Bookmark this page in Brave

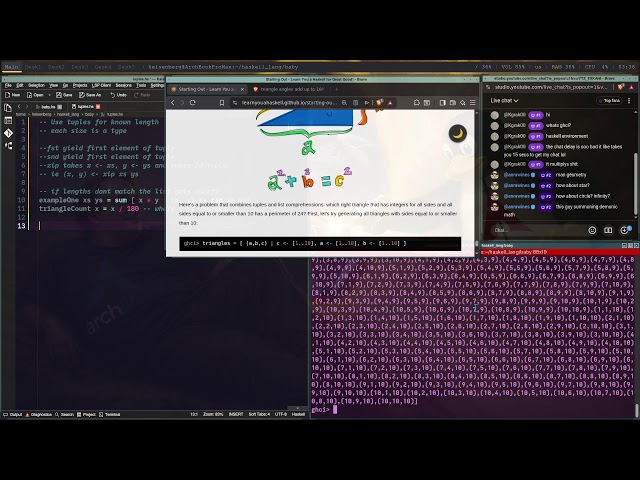pos(222,102)
